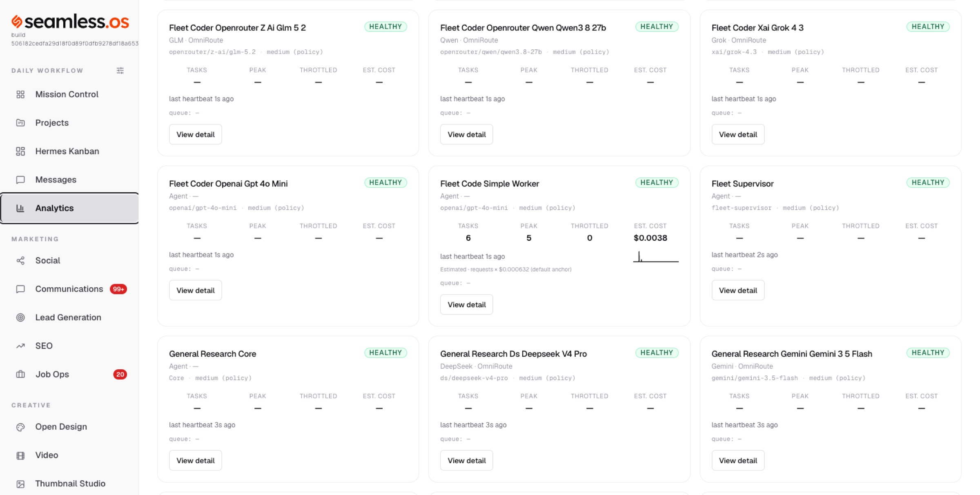Click Fleet Code Simple Worker cost sparkline
Image resolution: width=980 pixels, height=495 pixels.
click(656, 257)
